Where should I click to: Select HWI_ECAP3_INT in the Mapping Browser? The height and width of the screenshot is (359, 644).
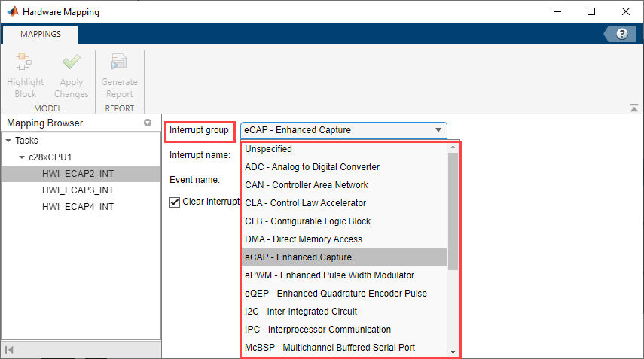click(x=78, y=190)
